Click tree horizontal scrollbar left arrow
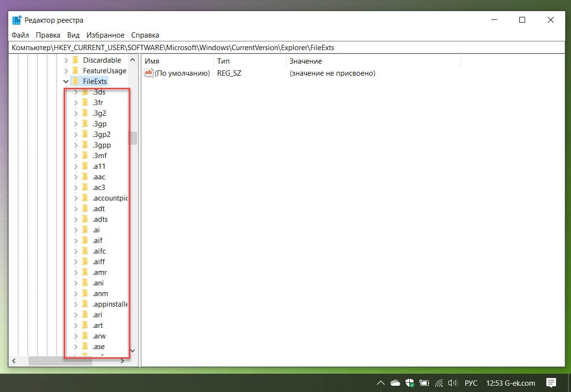The image size is (571, 392). click(14, 361)
